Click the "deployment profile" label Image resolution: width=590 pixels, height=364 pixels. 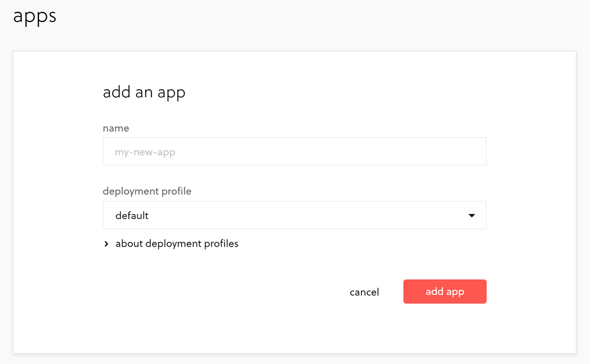[147, 191]
